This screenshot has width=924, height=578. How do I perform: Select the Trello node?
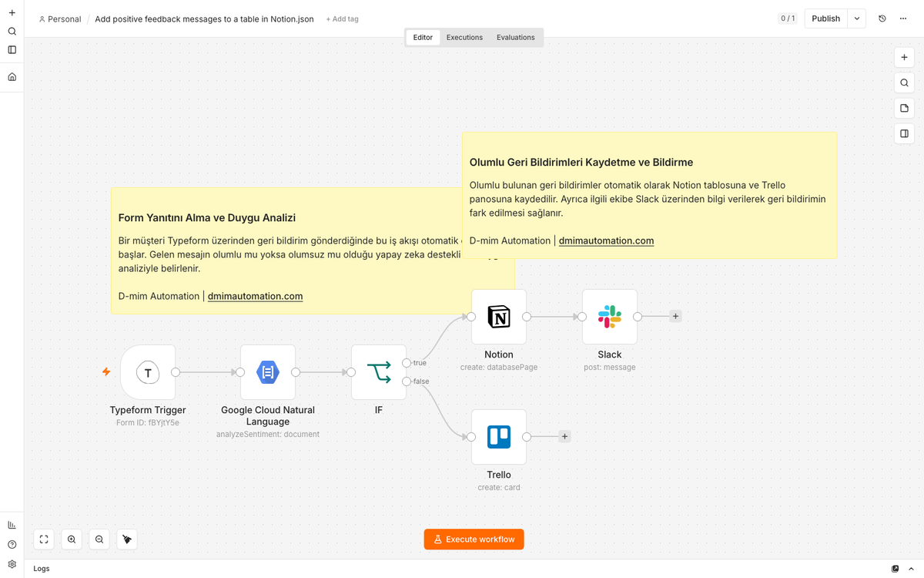(x=499, y=437)
